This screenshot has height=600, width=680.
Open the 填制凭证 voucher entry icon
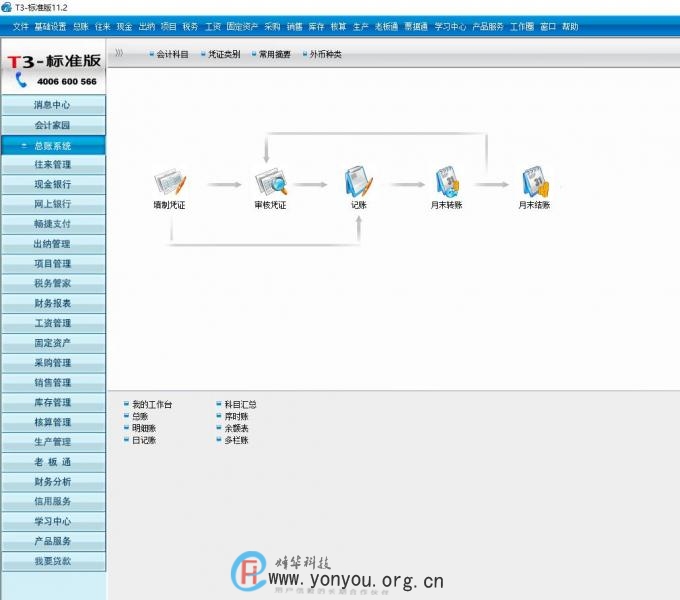170,182
